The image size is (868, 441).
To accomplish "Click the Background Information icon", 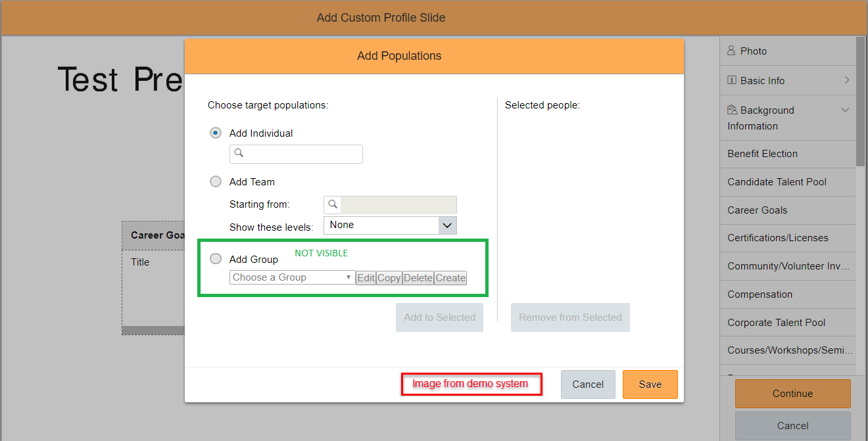I will 732,110.
